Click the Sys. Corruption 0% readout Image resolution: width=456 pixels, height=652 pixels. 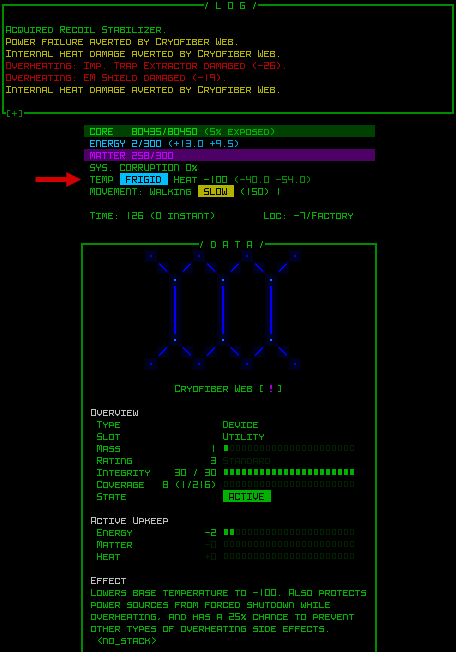(143, 168)
